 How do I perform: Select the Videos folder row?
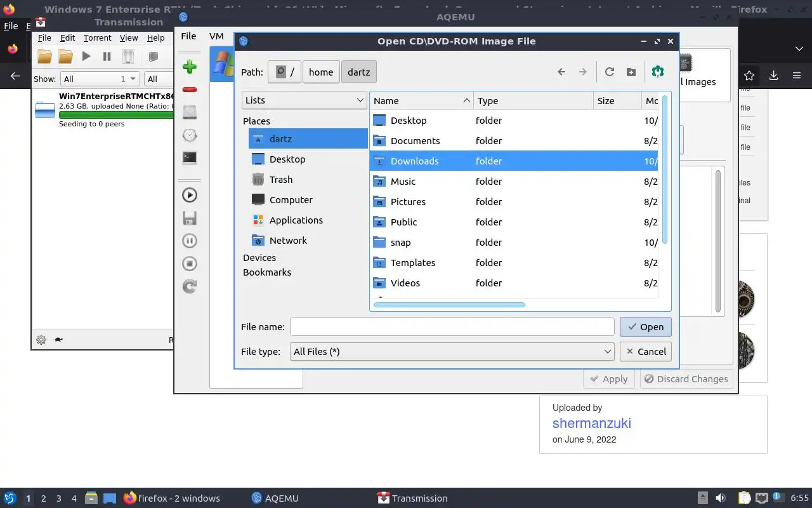pos(514,283)
